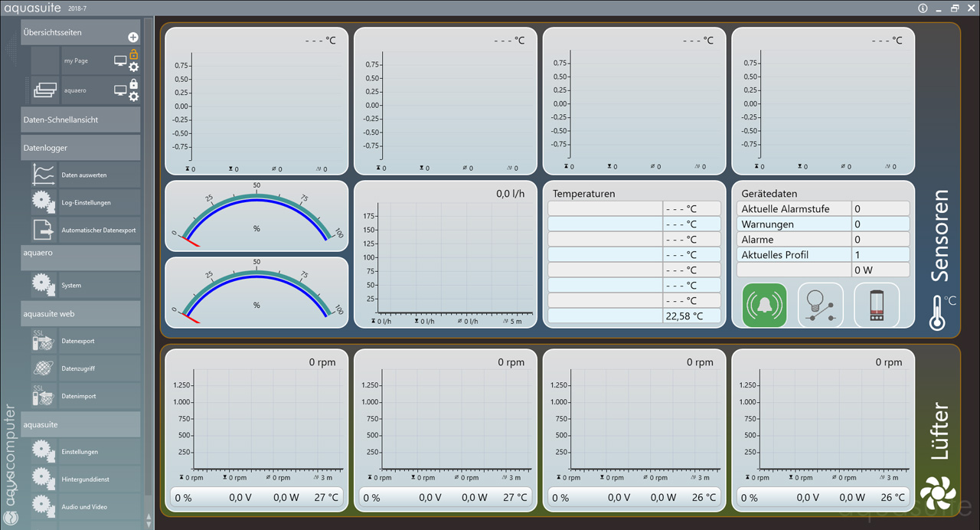Select the flow chart showing 0,0 l/h

[445, 254]
